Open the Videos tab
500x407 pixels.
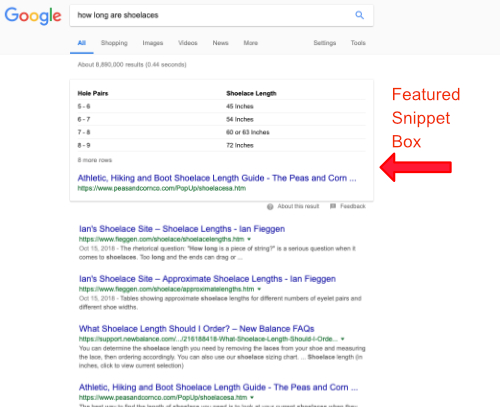click(x=188, y=43)
